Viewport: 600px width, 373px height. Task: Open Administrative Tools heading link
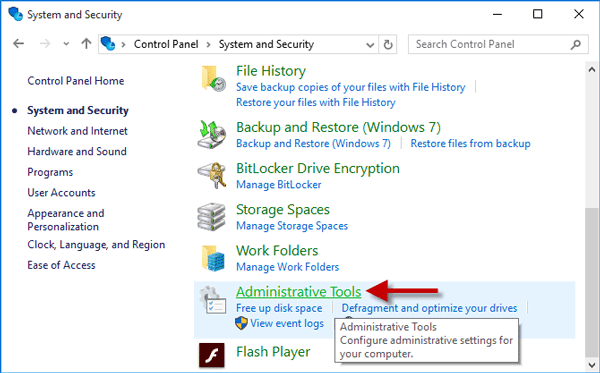tap(298, 292)
